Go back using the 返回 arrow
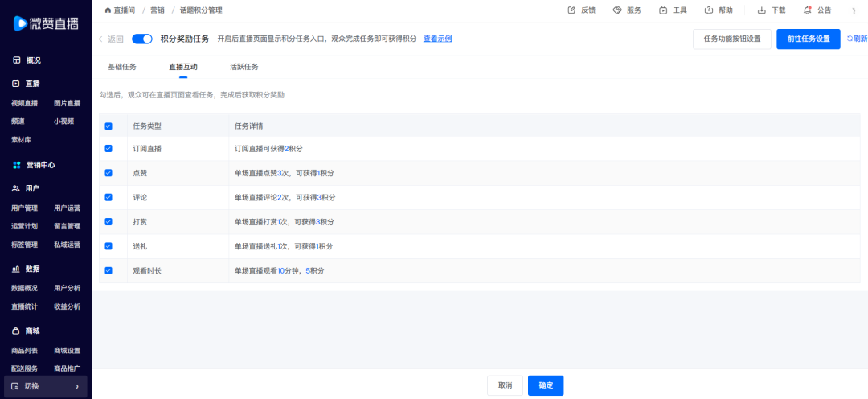Image resolution: width=868 pixels, height=399 pixels. click(101, 39)
